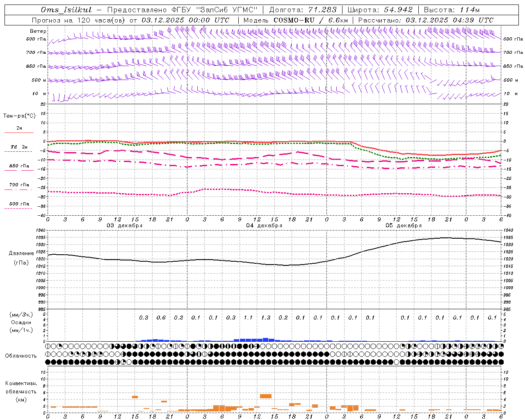Viewport: 525px width, 420px height.
Task: Click the highest orange convective bar on 04 декабря
Action: [x=266, y=396]
